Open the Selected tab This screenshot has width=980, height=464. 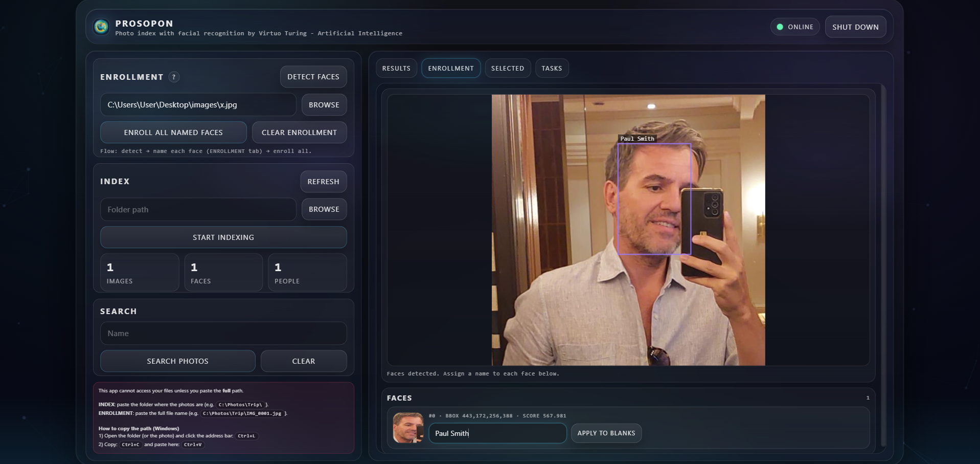(x=507, y=68)
